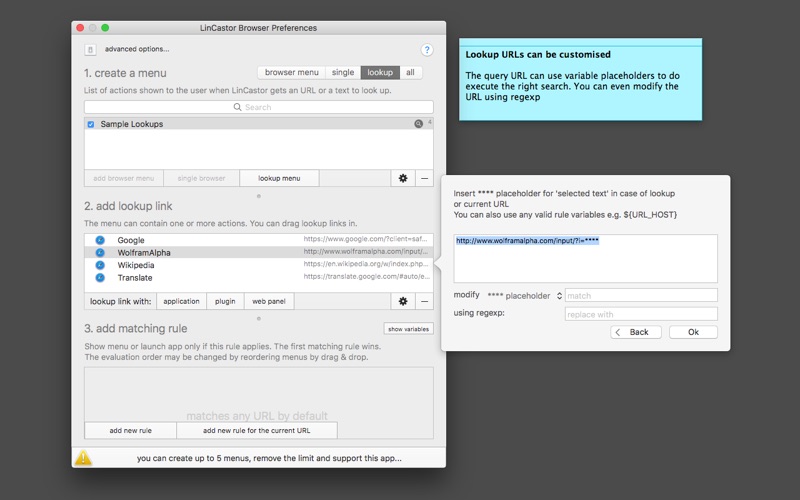
Task: Click the minus button under the menu list
Action: (424, 178)
